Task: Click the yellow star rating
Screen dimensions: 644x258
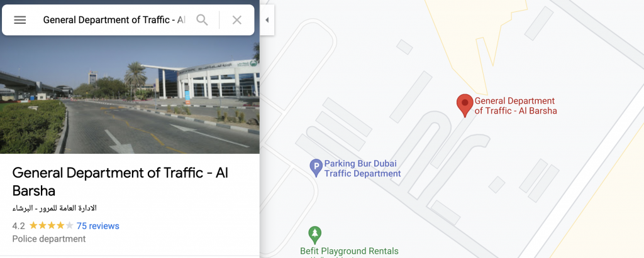Action: point(52,225)
